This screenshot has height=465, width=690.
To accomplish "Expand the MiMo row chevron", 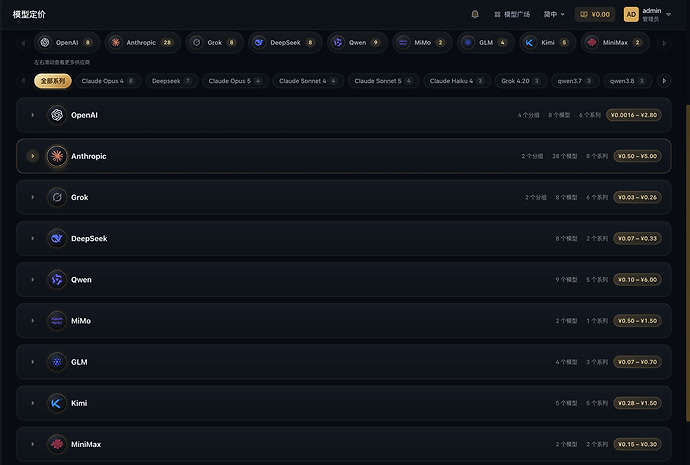I will (x=33, y=321).
